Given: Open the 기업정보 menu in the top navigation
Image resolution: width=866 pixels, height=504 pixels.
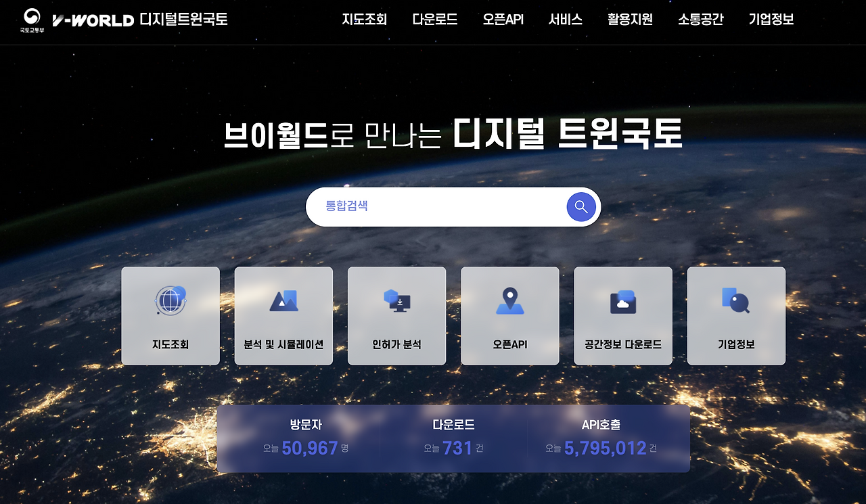Looking at the screenshot, I should (771, 20).
